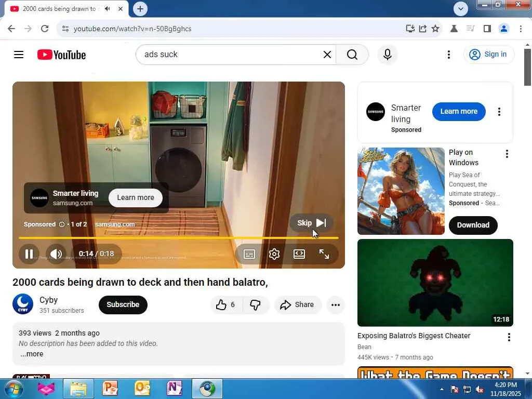Mute the video using the speaker icon
532x399 pixels.
[x=56, y=254]
